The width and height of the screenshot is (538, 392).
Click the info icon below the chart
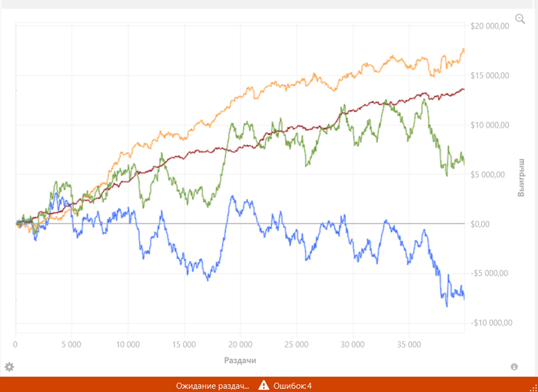click(514, 367)
